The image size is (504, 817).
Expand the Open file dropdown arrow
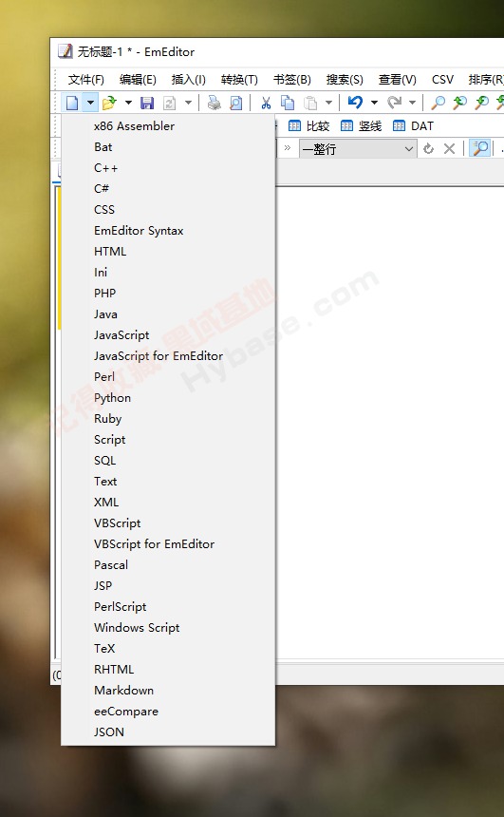click(128, 103)
